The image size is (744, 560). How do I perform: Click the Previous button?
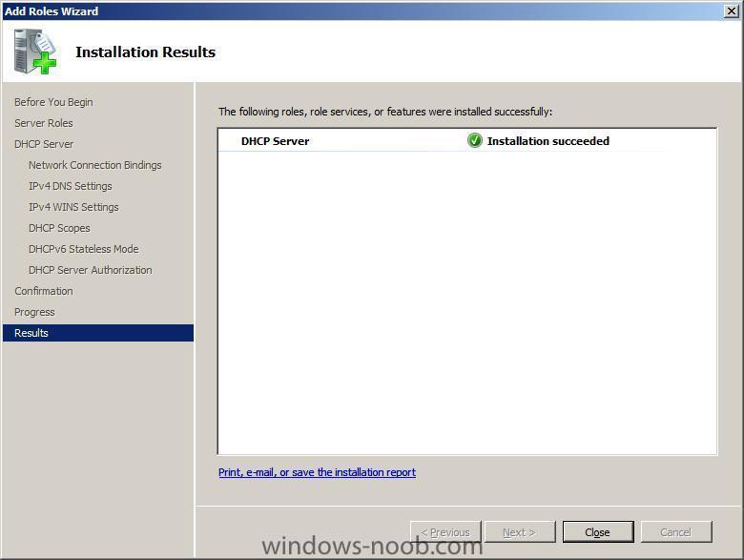pyautogui.click(x=445, y=532)
